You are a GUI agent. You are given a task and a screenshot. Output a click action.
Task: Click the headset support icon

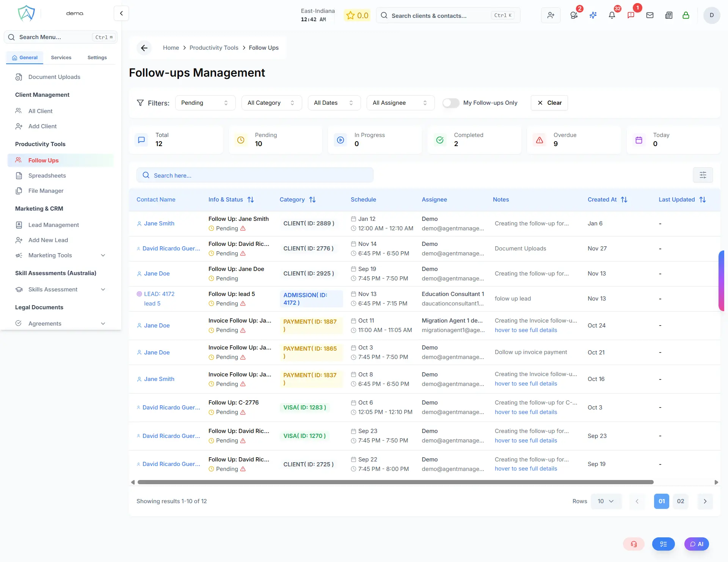(x=634, y=544)
